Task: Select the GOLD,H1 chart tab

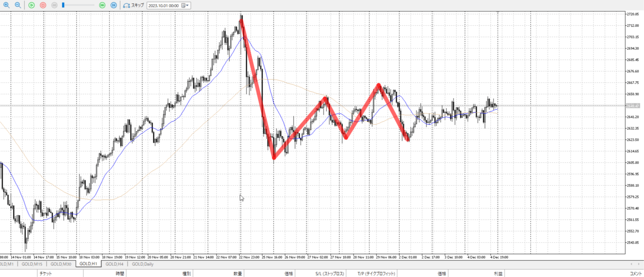Action: [88, 264]
